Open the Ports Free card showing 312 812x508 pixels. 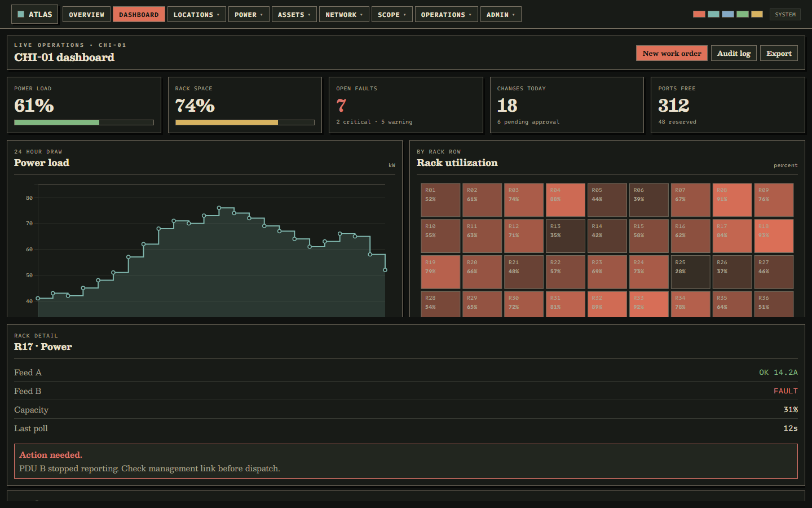coord(728,105)
